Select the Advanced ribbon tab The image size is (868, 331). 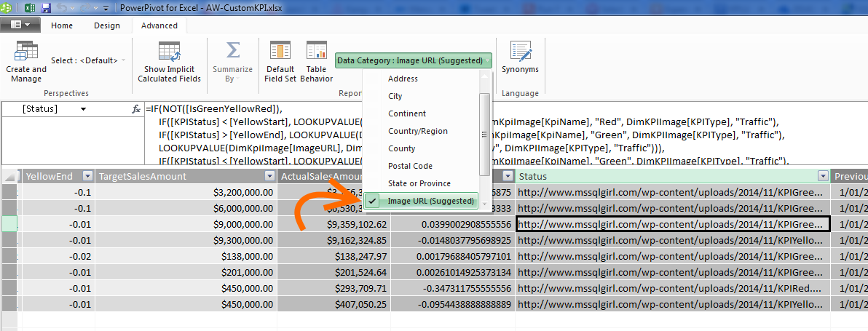(159, 25)
